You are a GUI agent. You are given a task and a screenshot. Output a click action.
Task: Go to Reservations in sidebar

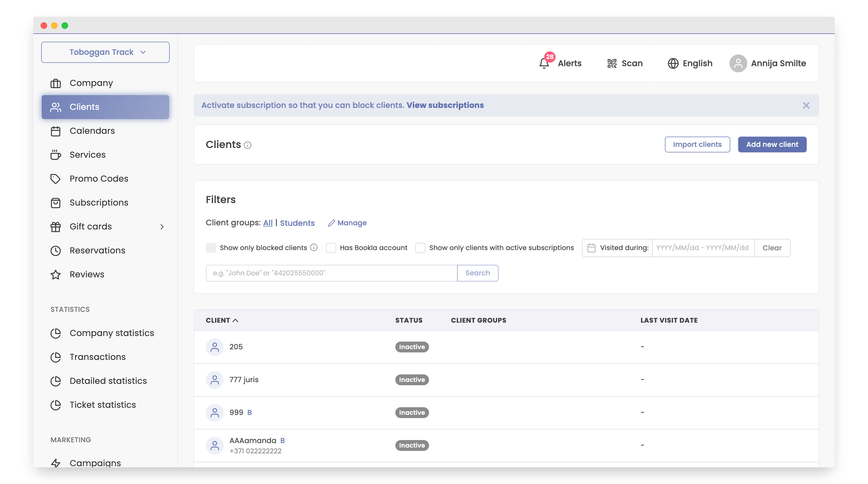(x=97, y=250)
